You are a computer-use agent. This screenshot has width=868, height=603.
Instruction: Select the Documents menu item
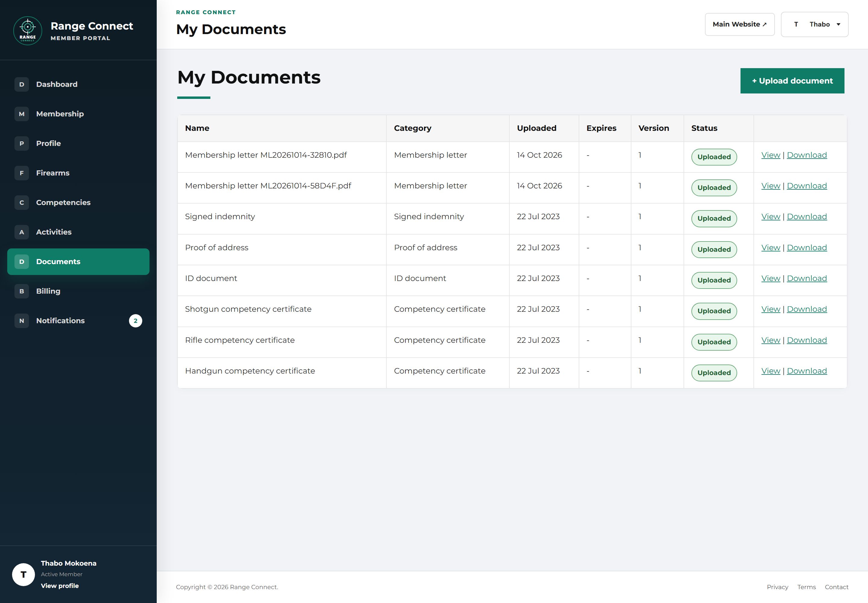pyautogui.click(x=78, y=261)
